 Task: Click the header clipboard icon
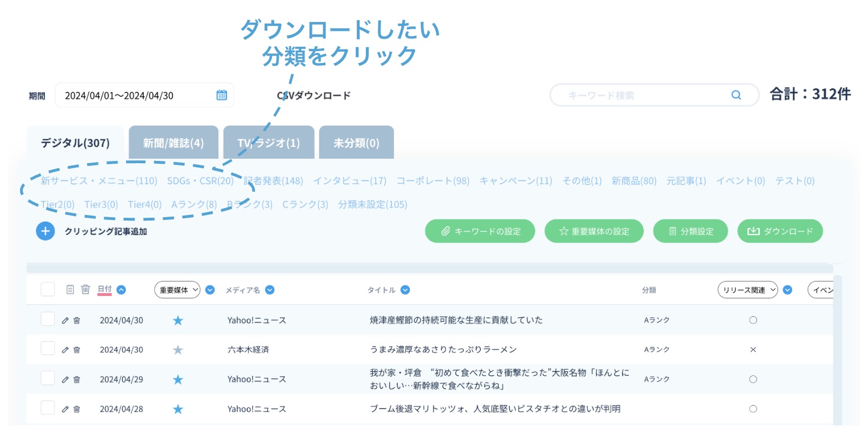click(70, 290)
